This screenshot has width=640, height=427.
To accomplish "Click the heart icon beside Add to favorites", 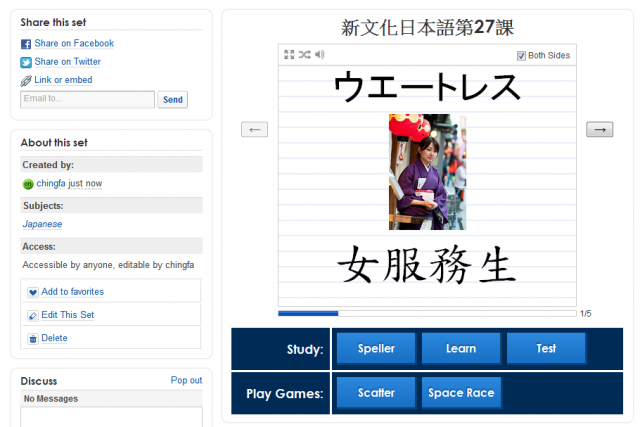I will click(x=33, y=292).
